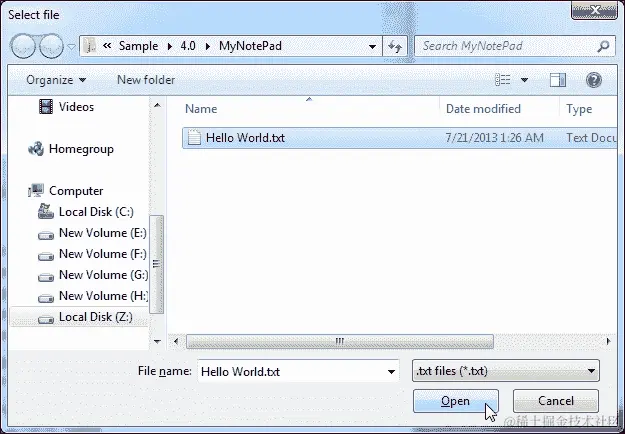Click the Local Disk (C:) drive icon

pyautogui.click(x=45, y=211)
